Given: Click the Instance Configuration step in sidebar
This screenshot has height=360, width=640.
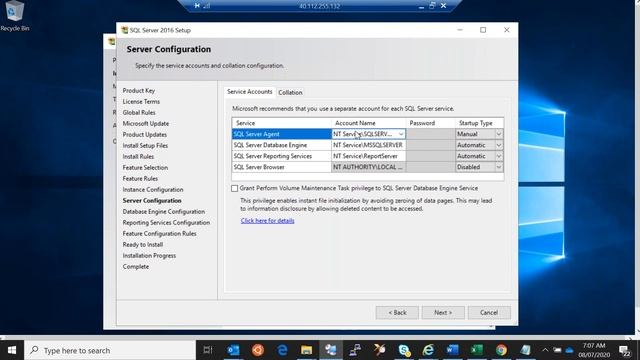Looking at the screenshot, I should pos(153,190).
